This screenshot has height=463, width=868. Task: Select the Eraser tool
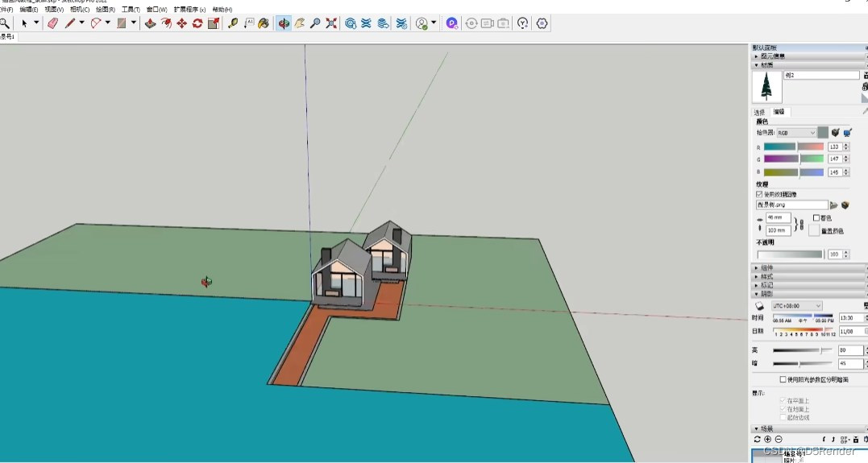coord(52,23)
